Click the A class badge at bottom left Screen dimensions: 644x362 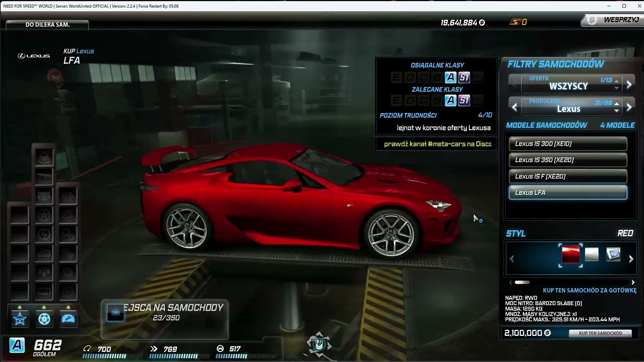[17, 345]
